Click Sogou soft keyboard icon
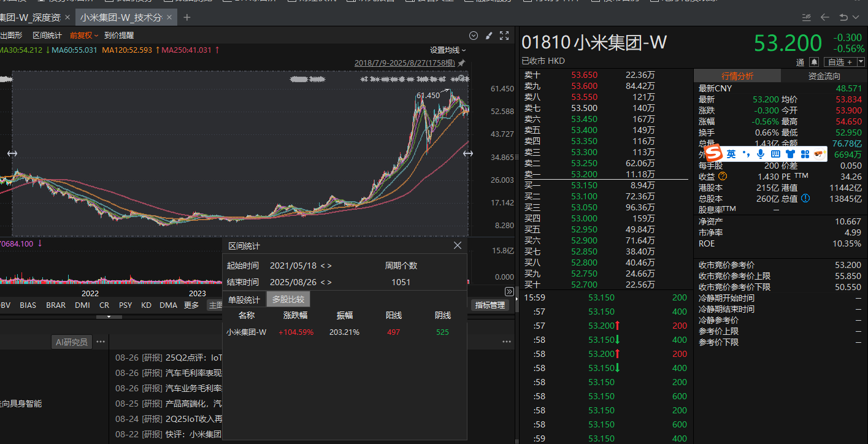868x444 pixels. click(x=775, y=154)
